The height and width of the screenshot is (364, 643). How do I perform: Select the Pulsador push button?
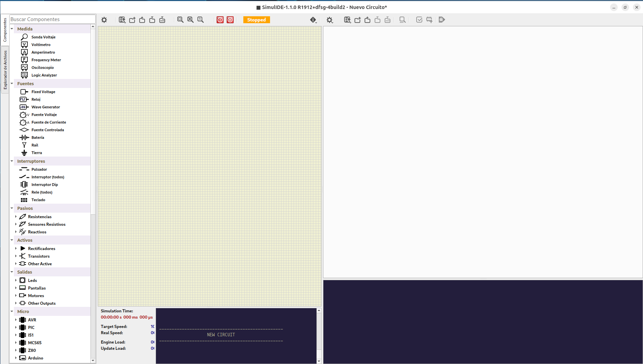click(39, 169)
